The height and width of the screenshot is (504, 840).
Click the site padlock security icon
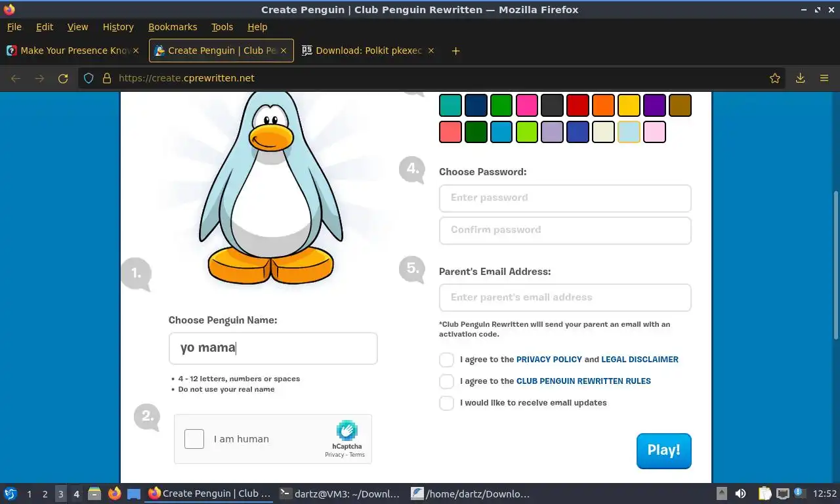pyautogui.click(x=107, y=78)
